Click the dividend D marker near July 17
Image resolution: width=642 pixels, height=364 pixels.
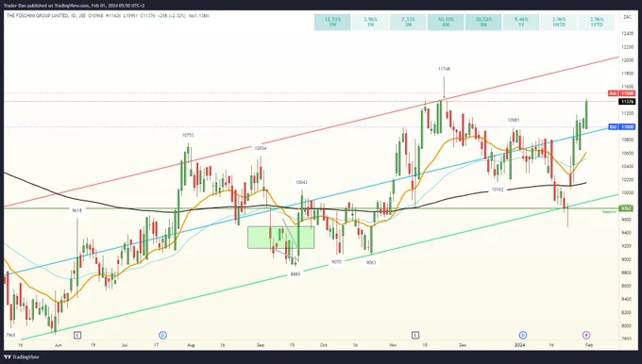[x=163, y=336]
